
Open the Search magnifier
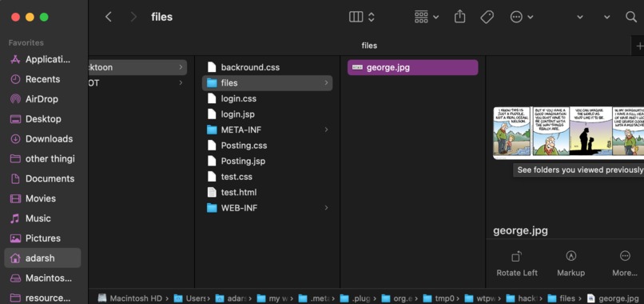click(x=631, y=17)
